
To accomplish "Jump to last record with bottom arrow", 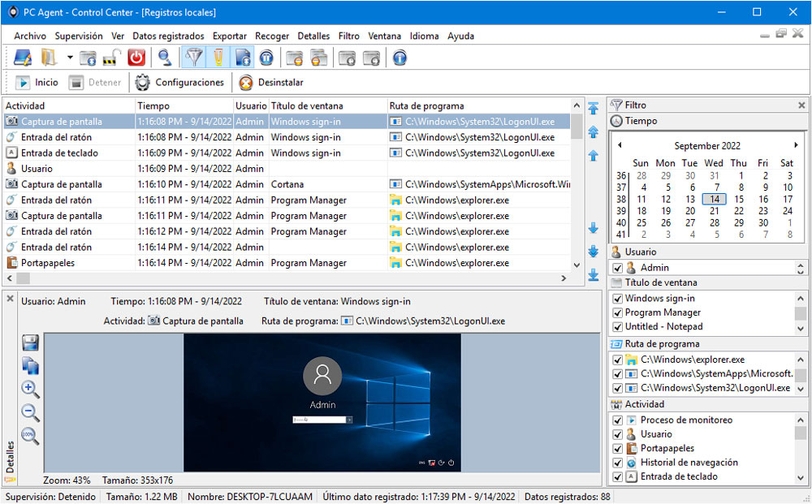I will (x=594, y=275).
